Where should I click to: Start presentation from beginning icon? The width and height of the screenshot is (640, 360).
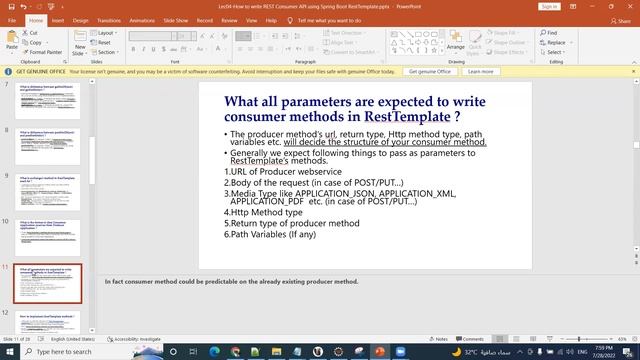(51, 7)
